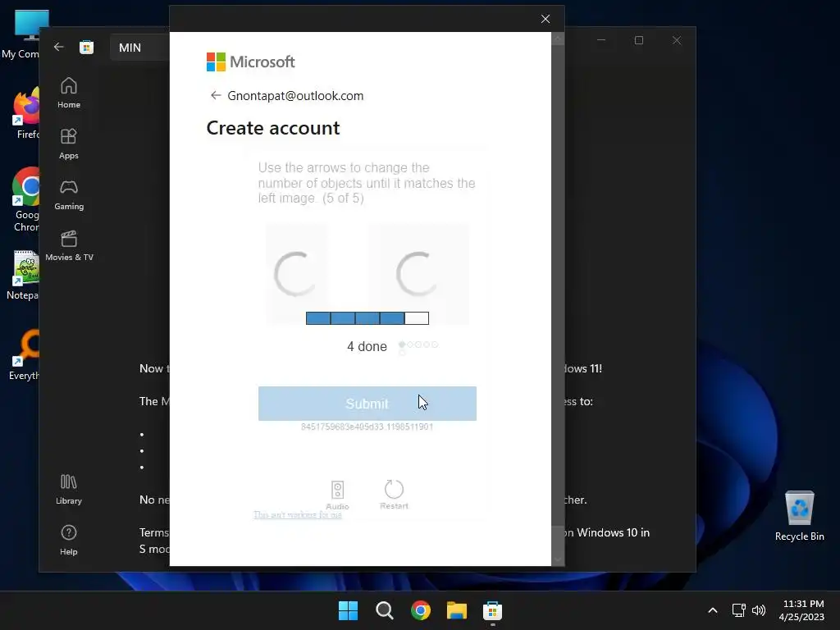Click the left loading captcha image
The width and height of the screenshot is (840, 630).
[x=297, y=273]
